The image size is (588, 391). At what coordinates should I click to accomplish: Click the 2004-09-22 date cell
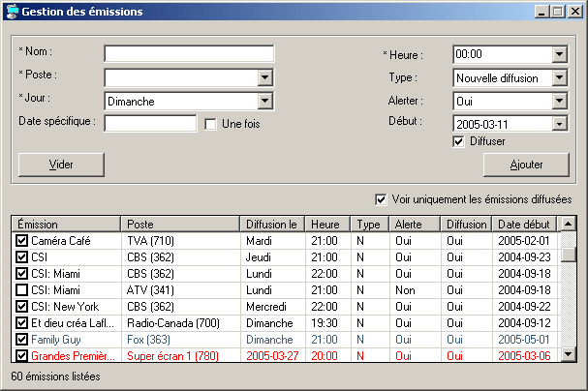tap(524, 307)
